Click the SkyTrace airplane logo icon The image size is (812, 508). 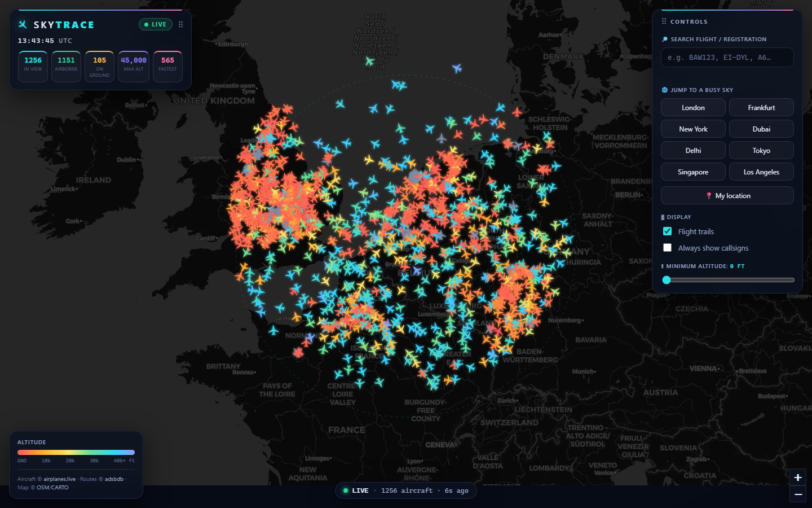[x=23, y=24]
